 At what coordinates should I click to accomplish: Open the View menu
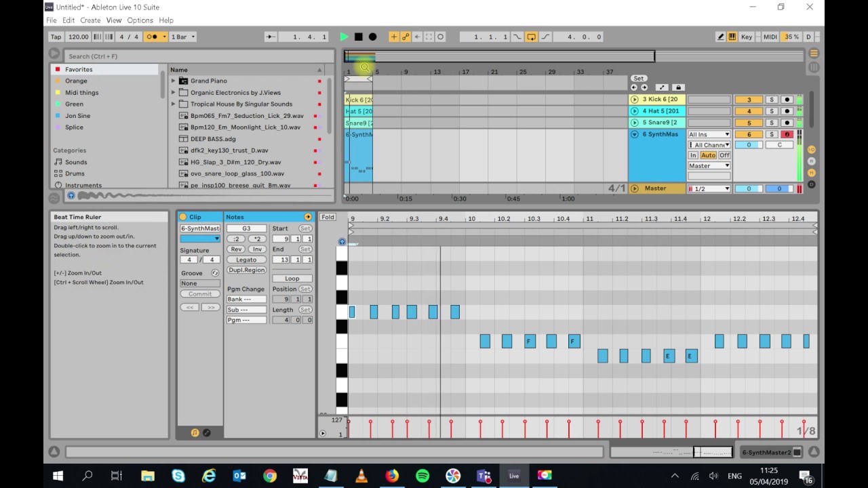click(x=113, y=20)
